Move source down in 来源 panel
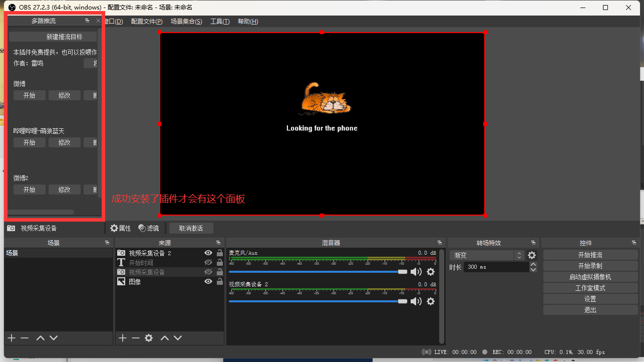644x362 pixels. (178, 338)
